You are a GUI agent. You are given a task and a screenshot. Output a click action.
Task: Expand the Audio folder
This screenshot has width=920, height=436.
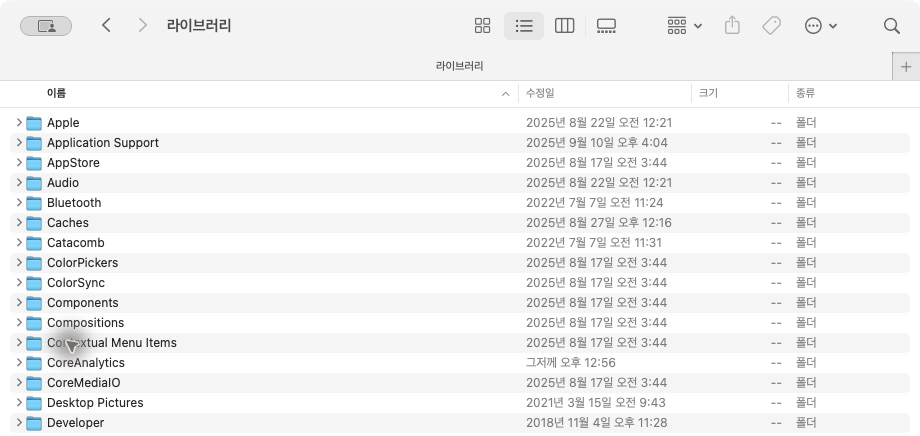point(19,182)
